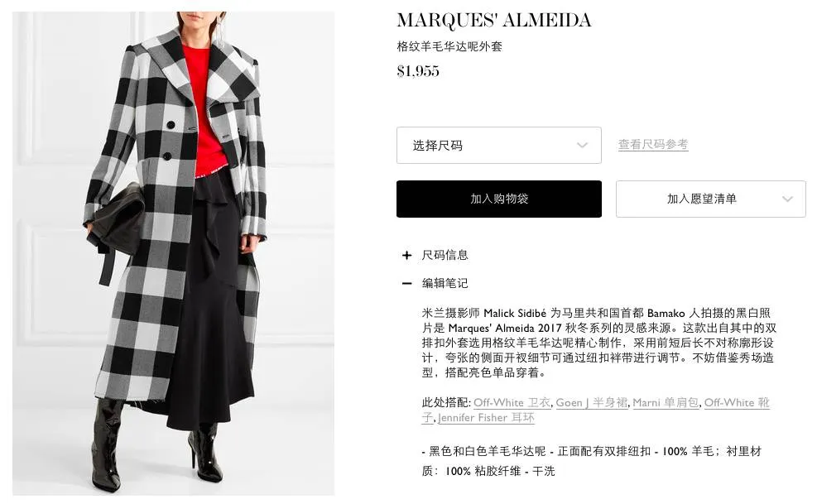The width and height of the screenshot is (817, 504).
Task: Add the coat via 加入购物袋 button
Action: 498,199
